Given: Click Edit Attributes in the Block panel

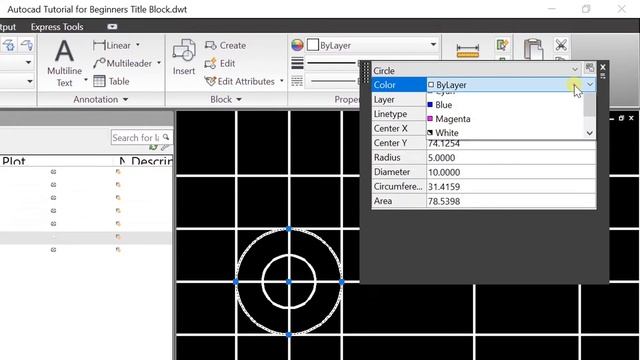Looking at the screenshot, I should point(239,81).
